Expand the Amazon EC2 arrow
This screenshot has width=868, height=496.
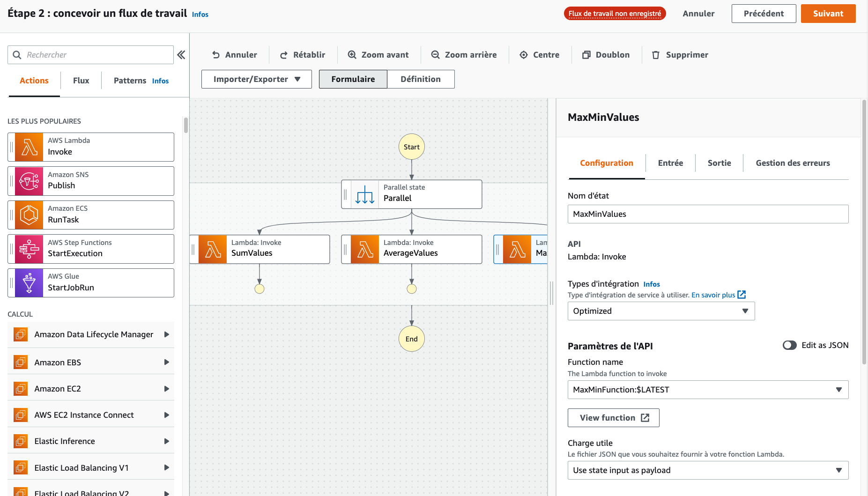point(166,389)
